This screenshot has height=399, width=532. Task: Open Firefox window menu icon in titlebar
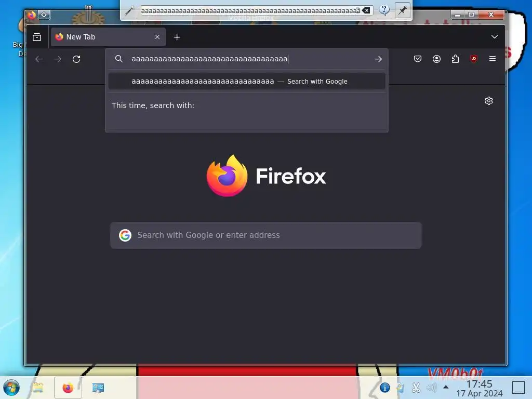click(32, 15)
